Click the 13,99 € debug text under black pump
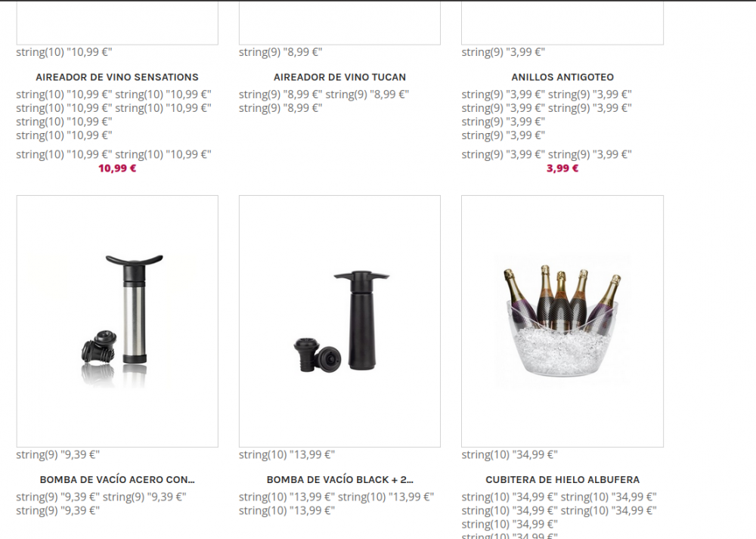756x539 pixels. click(287, 454)
